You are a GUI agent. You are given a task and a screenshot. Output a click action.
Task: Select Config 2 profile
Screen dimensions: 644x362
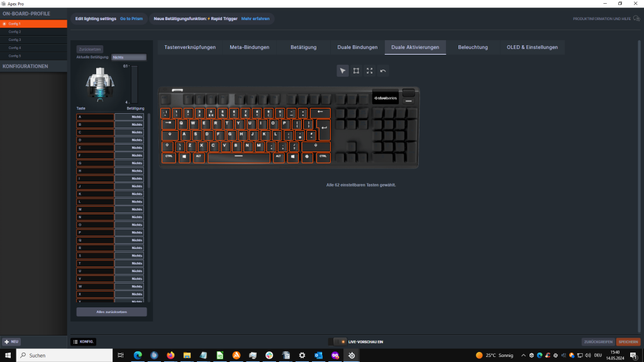34,31
